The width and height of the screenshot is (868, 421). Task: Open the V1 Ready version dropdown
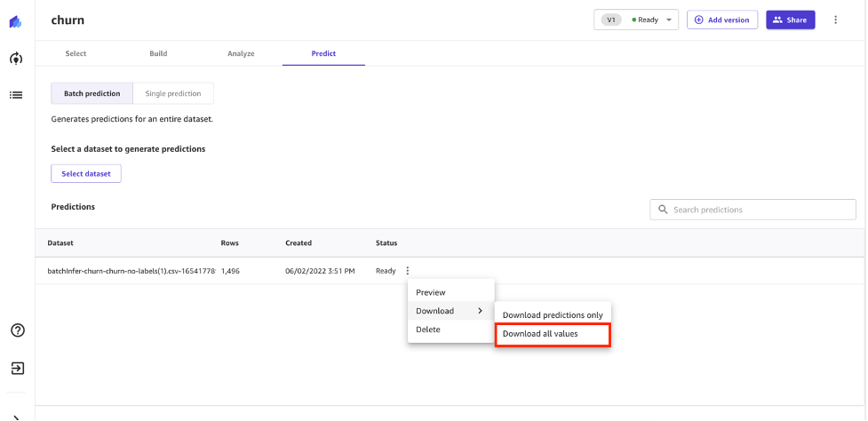636,20
